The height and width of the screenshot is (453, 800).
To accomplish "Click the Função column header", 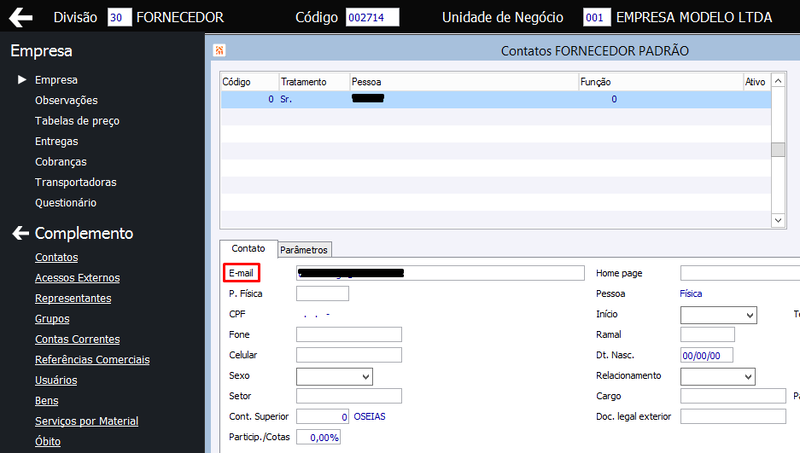I will pos(660,82).
